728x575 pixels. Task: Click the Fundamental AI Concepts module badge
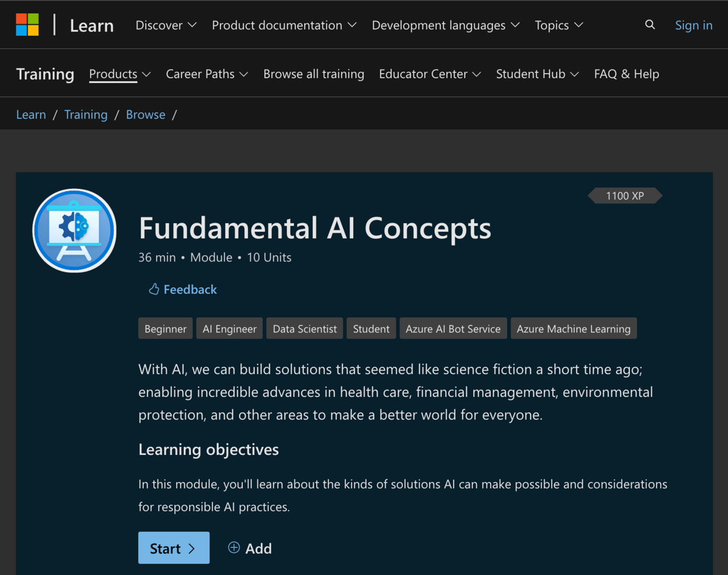click(74, 231)
